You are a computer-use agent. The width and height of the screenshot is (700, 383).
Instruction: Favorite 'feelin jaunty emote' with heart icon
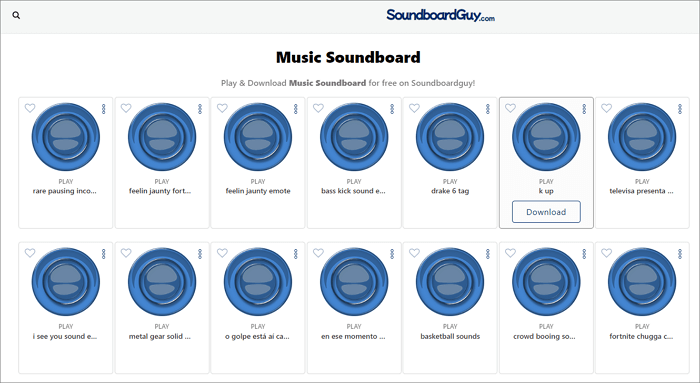pos(222,108)
